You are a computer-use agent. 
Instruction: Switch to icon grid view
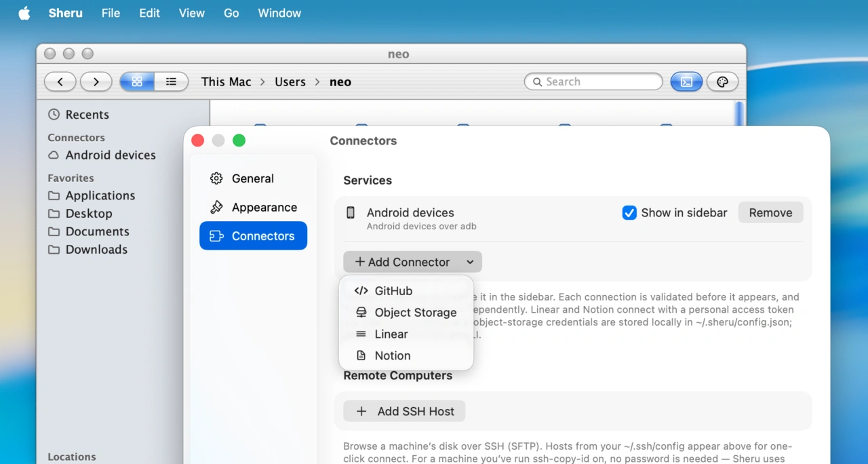[x=137, y=81]
